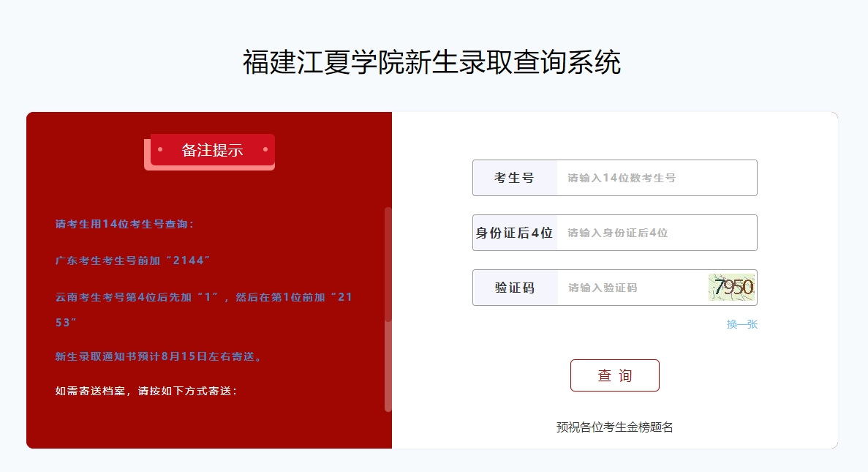Click the left dot on 备注提示 banner
868x472 pixels.
pyautogui.click(x=160, y=149)
